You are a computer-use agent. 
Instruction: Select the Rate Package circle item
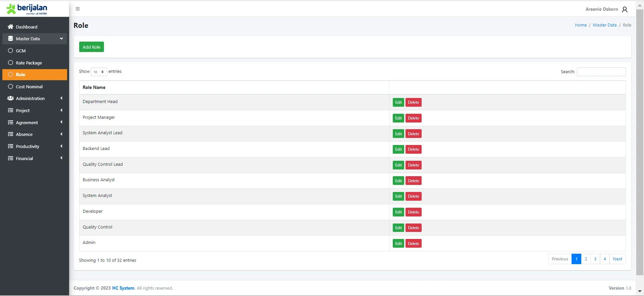pyautogui.click(x=10, y=63)
